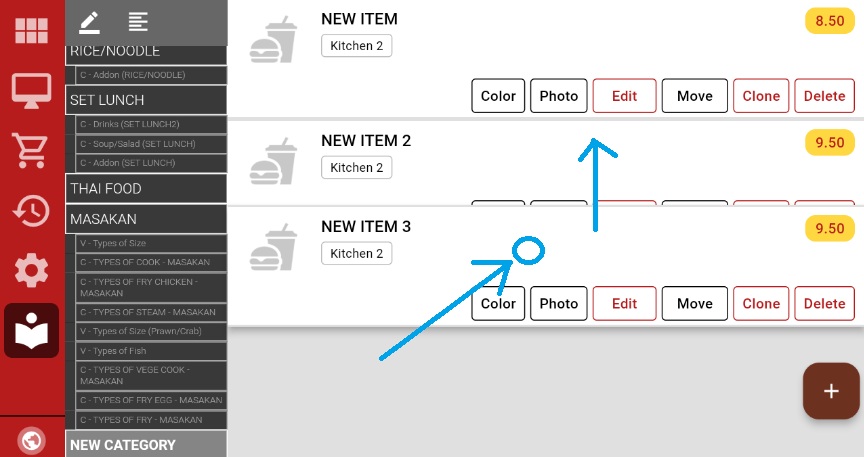The image size is (864, 457).
Task: Open V - Types of Fish modifier
Action: pos(150,351)
